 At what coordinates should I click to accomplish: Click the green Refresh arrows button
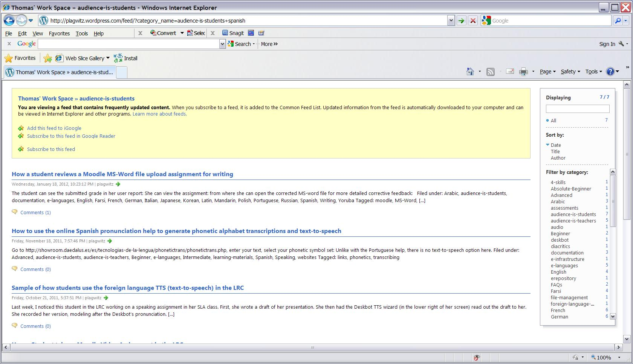click(x=461, y=21)
